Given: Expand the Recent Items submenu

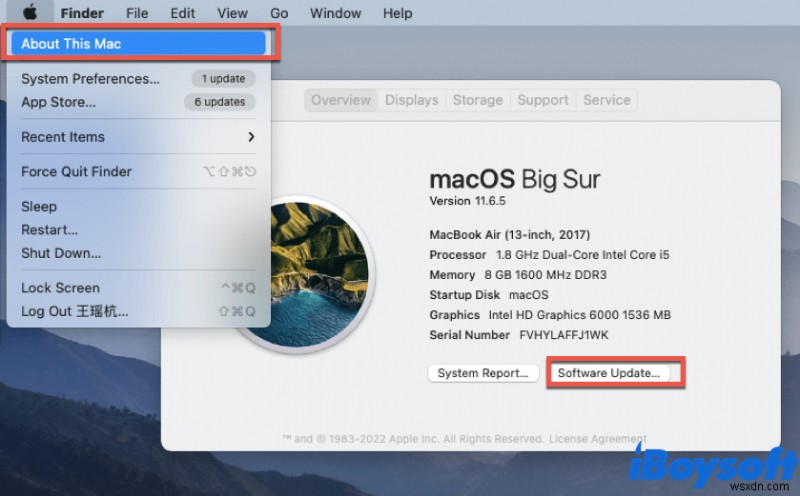Looking at the screenshot, I should (138, 137).
